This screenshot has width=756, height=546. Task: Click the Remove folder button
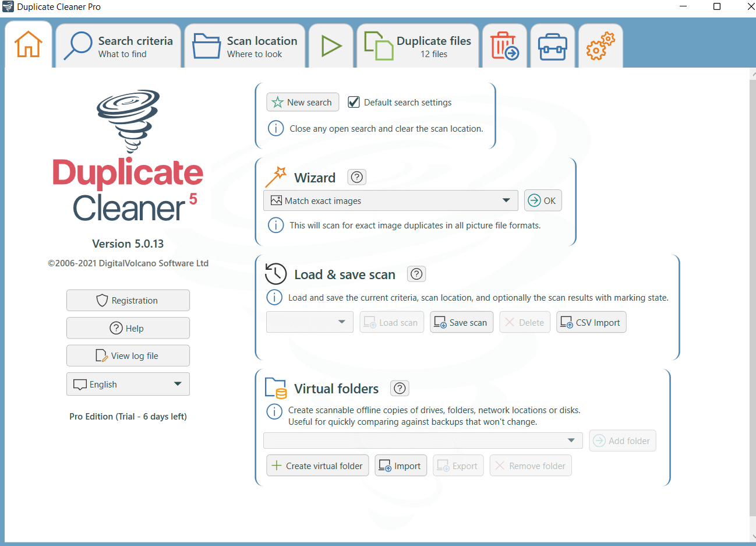coord(531,466)
